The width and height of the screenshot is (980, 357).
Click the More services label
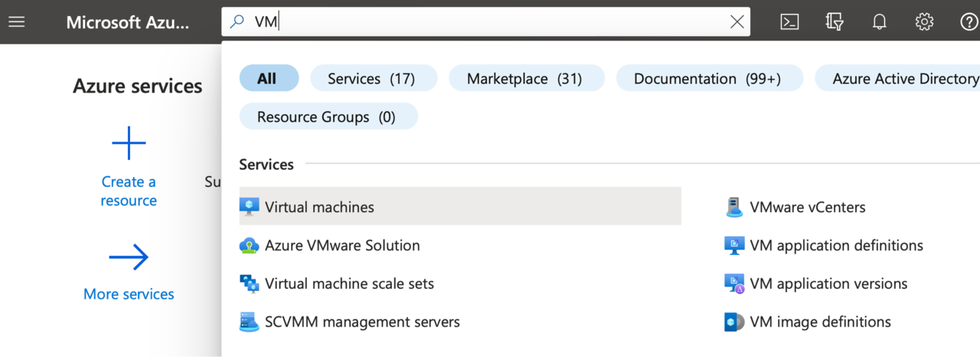pyautogui.click(x=129, y=294)
